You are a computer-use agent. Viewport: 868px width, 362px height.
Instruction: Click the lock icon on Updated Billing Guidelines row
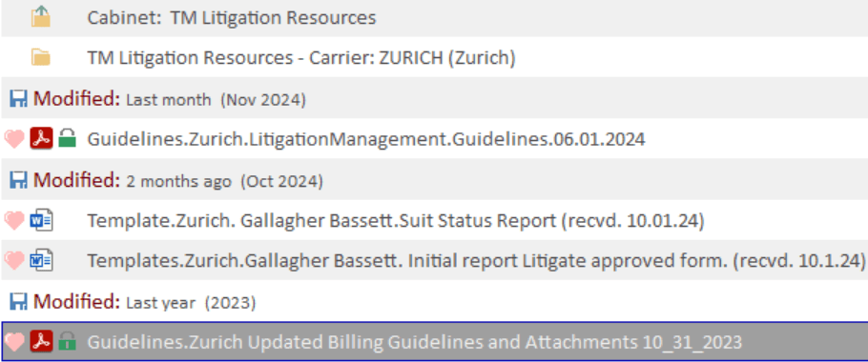click(67, 341)
